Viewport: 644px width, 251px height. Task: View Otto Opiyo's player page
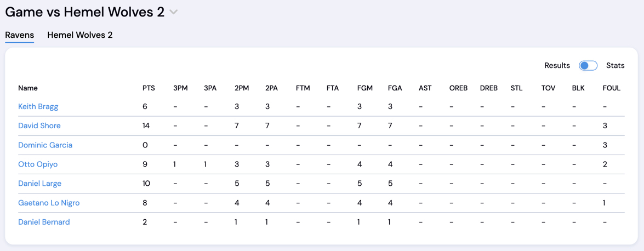pos(38,164)
